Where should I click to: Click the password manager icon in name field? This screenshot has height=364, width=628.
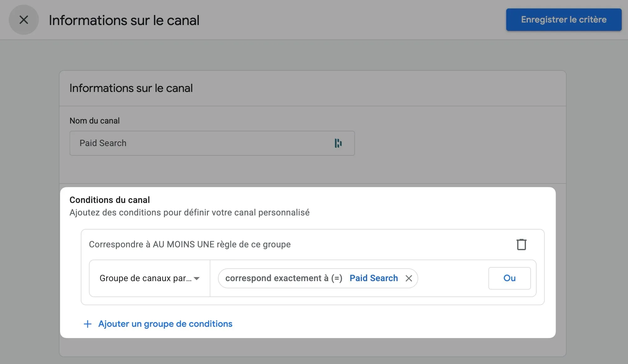pyautogui.click(x=338, y=143)
